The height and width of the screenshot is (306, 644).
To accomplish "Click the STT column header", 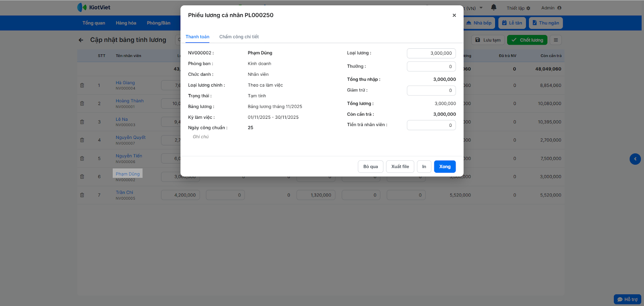I will (x=101, y=56).
